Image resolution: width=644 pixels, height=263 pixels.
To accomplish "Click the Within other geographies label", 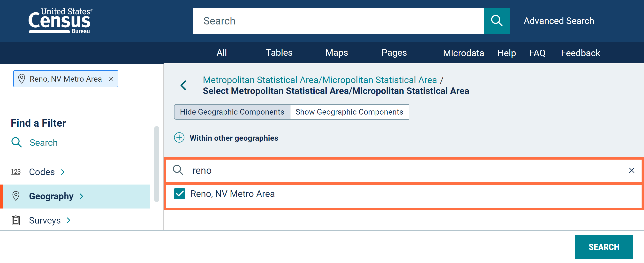I will [234, 138].
